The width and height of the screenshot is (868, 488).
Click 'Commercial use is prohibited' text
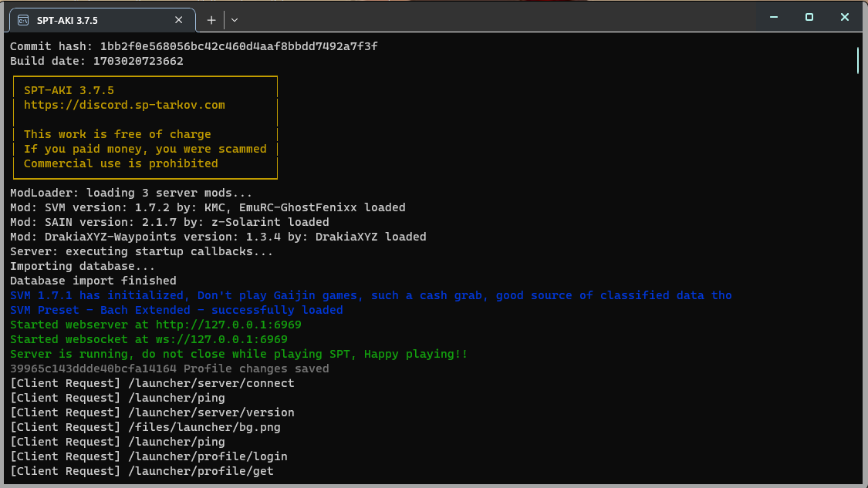pos(120,163)
